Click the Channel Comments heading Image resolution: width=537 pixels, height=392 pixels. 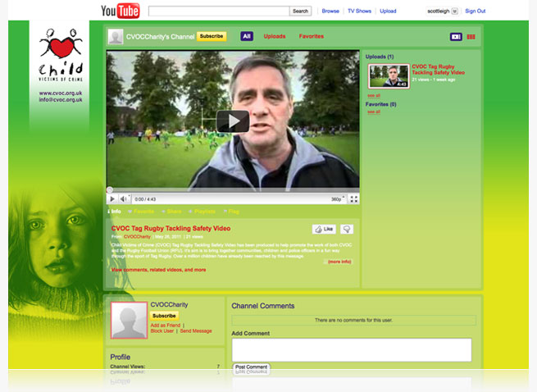[x=262, y=306]
